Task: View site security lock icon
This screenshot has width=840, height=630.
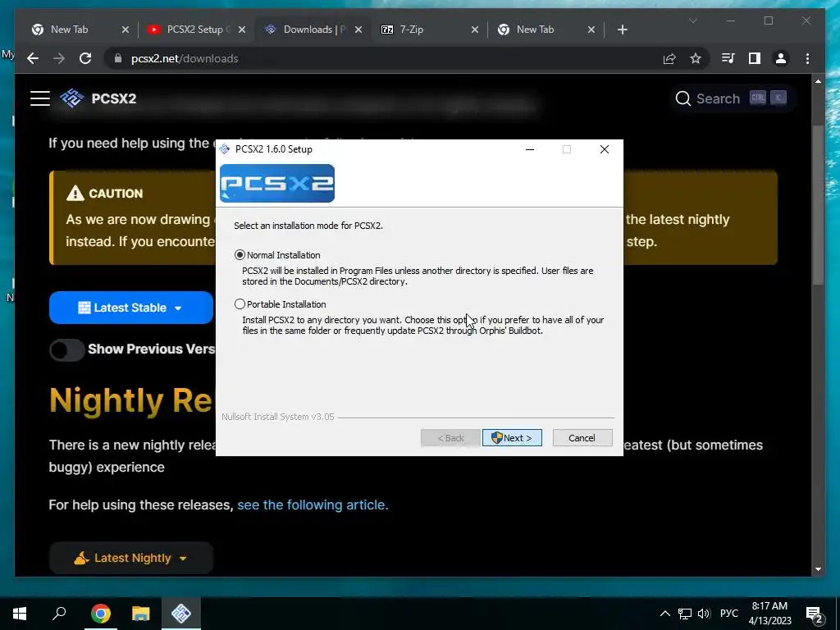Action: tap(118, 58)
